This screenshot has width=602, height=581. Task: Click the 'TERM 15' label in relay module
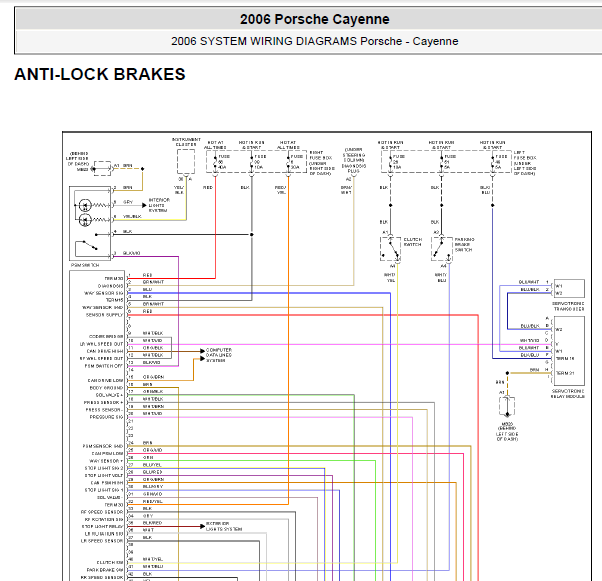click(565, 358)
